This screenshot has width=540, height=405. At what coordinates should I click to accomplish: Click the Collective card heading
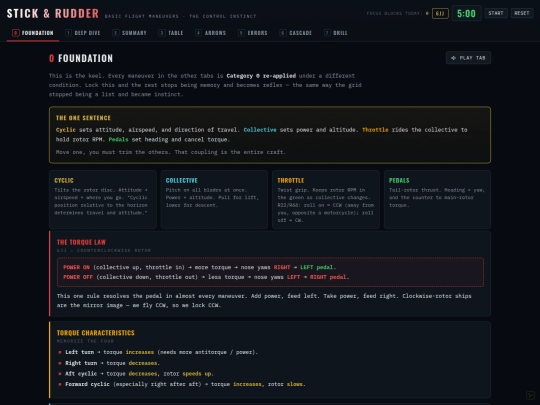[181, 180]
